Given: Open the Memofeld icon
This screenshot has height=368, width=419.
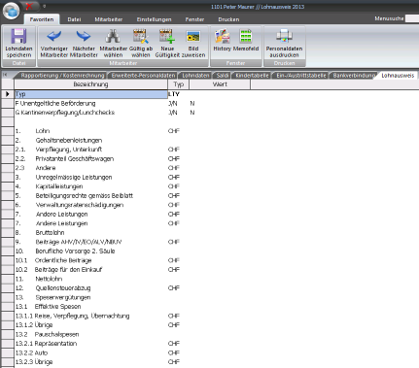Looking at the screenshot, I should click(x=246, y=36).
